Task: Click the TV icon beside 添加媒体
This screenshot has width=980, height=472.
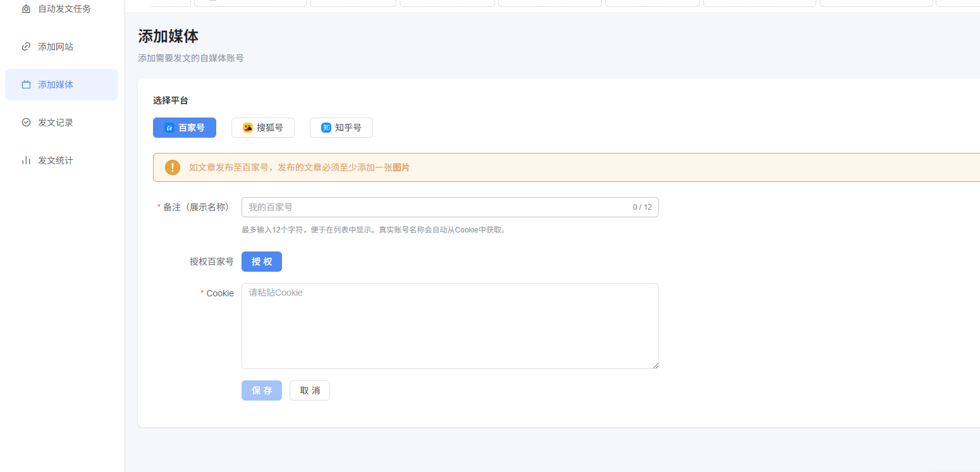Action: 26,85
